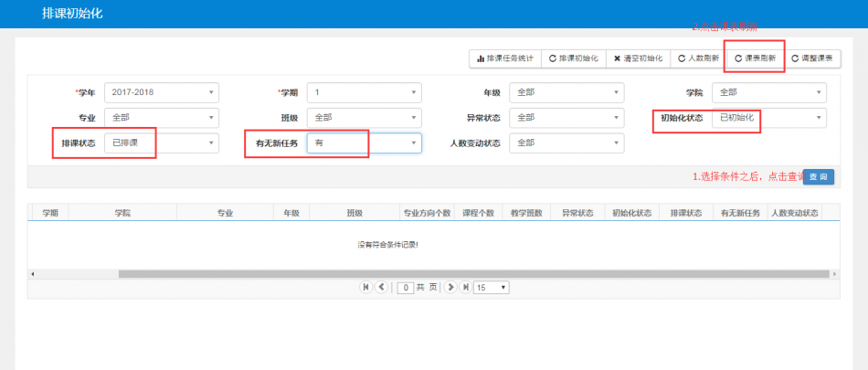Open the 排课状态 dropdown showing 已排课
This screenshot has height=370, width=868.
pos(162,143)
